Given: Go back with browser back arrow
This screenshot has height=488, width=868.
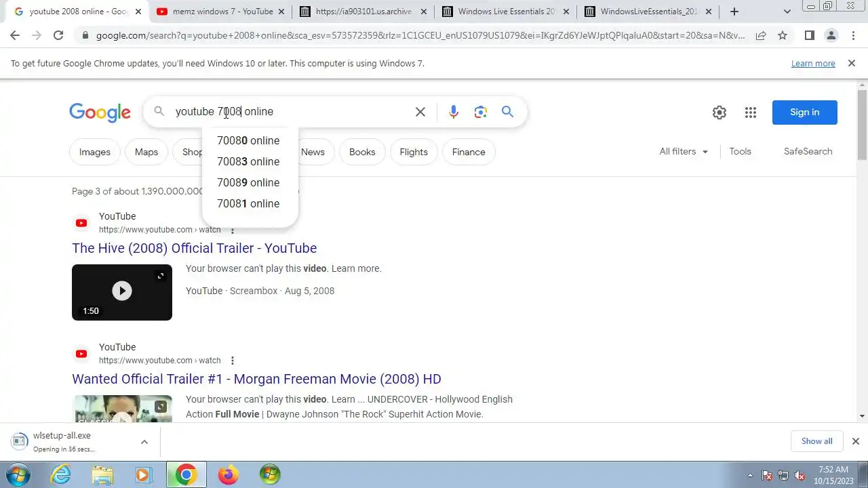Looking at the screenshot, I should coord(15,35).
